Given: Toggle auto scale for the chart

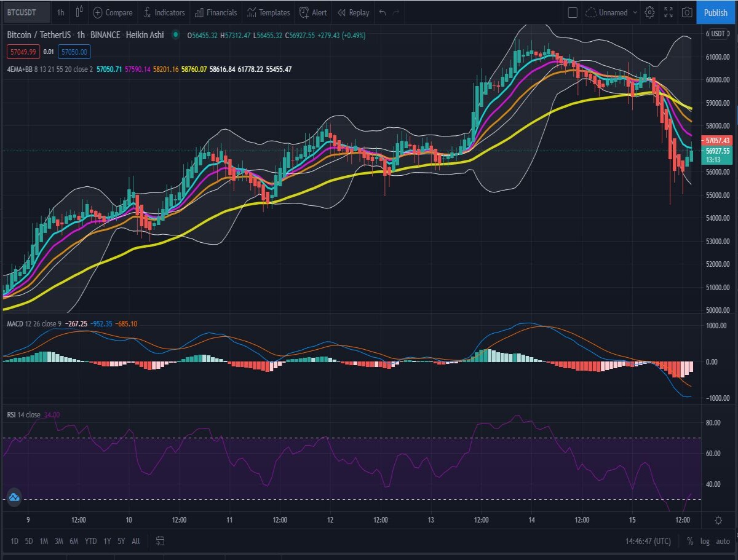Looking at the screenshot, I should coord(723,542).
